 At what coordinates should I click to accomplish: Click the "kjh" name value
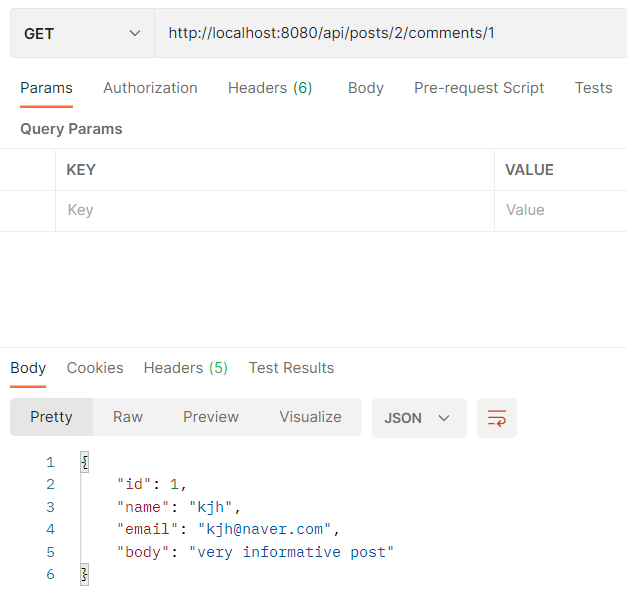[x=211, y=507]
